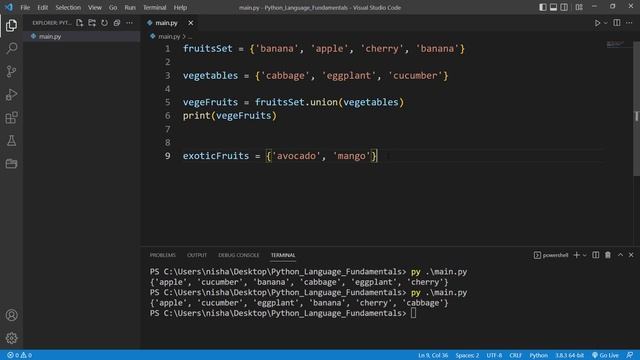Click main.py in the breadcrumb bar
This screenshot has width=640, height=360.
pyautogui.click(x=169, y=36)
